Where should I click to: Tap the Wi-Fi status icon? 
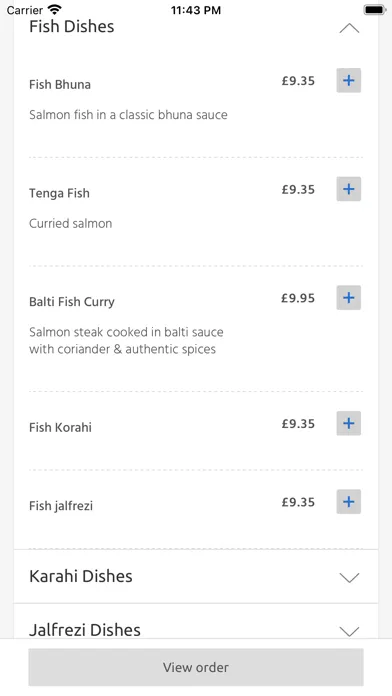click(x=55, y=10)
